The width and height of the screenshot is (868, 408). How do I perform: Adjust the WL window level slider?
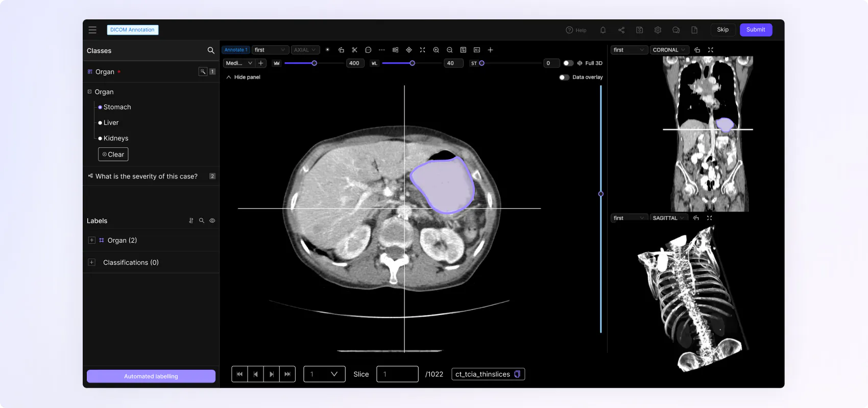pyautogui.click(x=412, y=63)
